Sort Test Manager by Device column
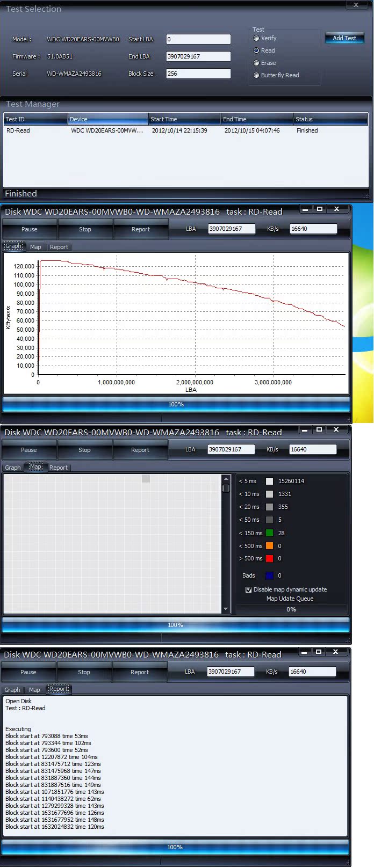Viewport: 374px width, 868px height. pyautogui.click(x=108, y=119)
